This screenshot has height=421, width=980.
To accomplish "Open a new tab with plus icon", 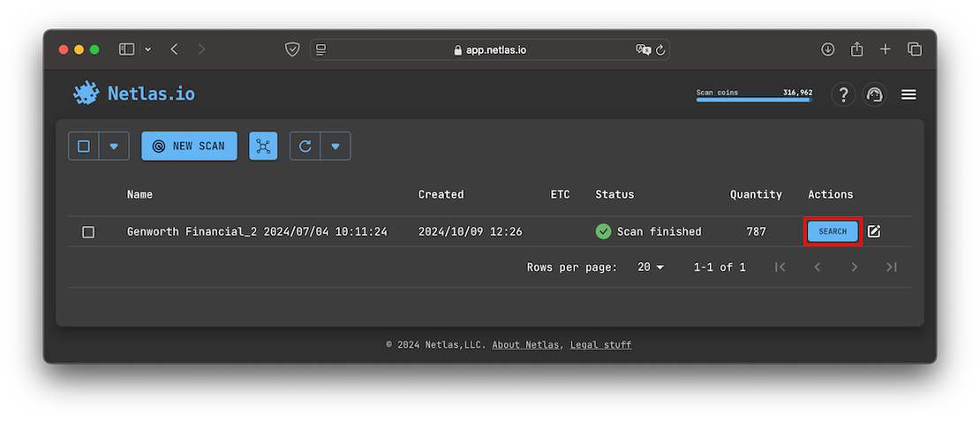I will tap(885, 49).
